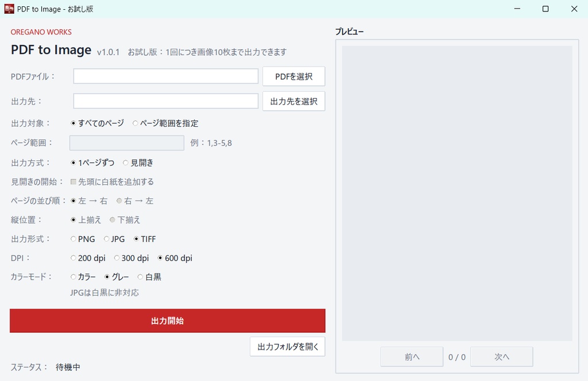588x381 pixels.
Task: Choose 見開き output method
Action: 138,162
